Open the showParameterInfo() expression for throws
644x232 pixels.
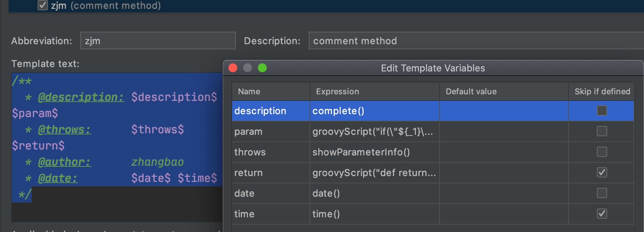tap(374, 152)
